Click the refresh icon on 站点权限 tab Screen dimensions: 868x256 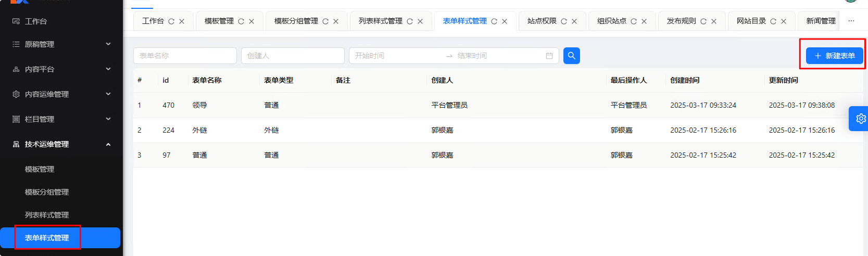(564, 21)
